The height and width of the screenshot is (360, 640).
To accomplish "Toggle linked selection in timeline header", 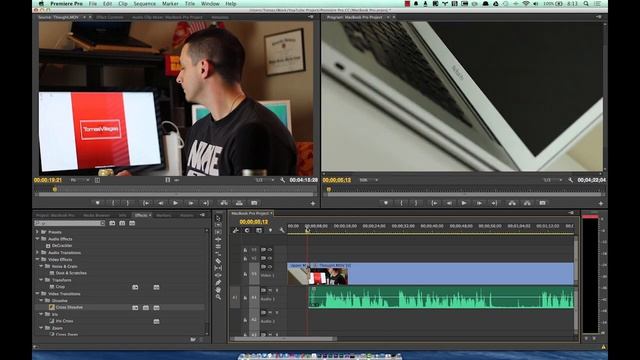I will (x=259, y=231).
